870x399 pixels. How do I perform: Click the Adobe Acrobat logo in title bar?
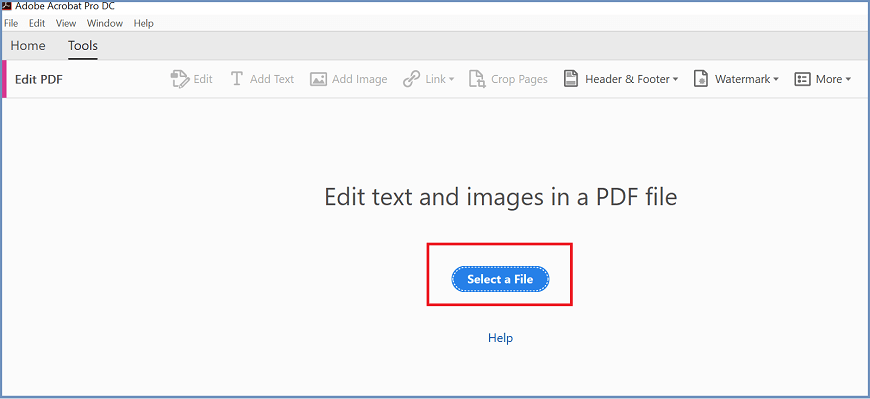[x=7, y=6]
